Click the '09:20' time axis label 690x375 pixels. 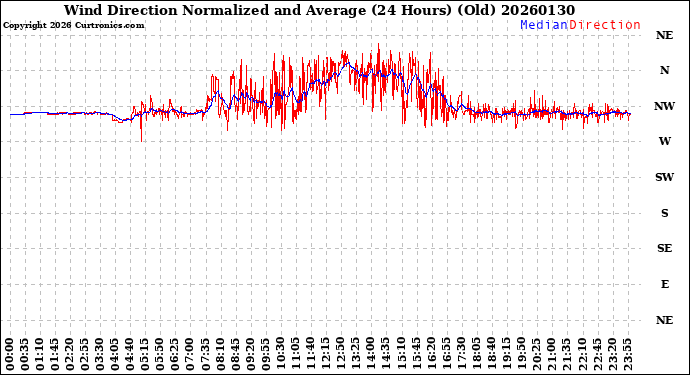pos(251,355)
